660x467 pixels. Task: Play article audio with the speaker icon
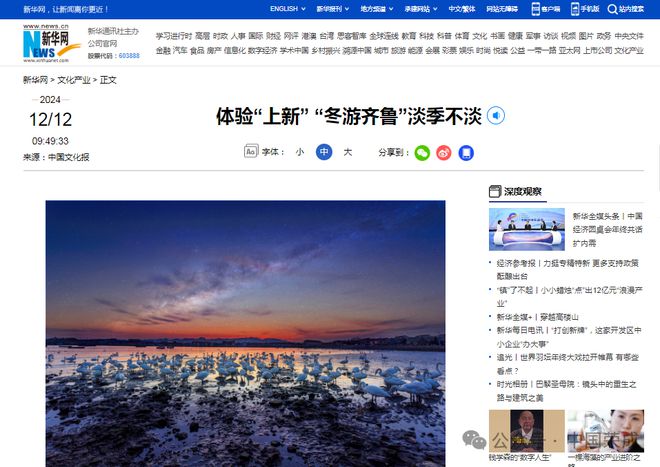click(495, 115)
